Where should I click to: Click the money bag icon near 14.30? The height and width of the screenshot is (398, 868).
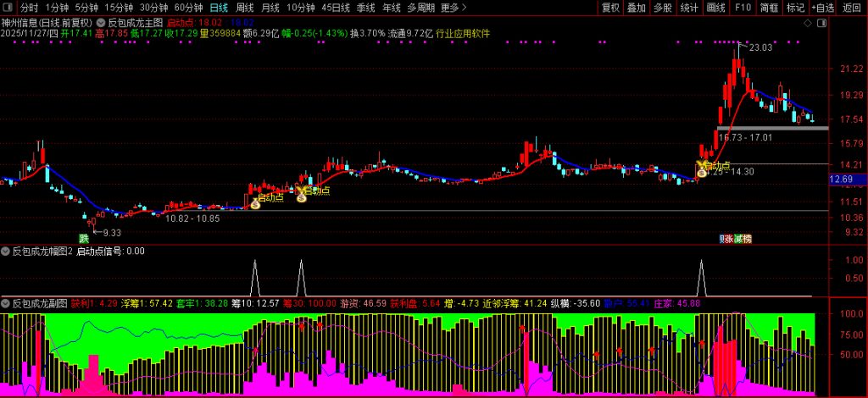[702, 172]
